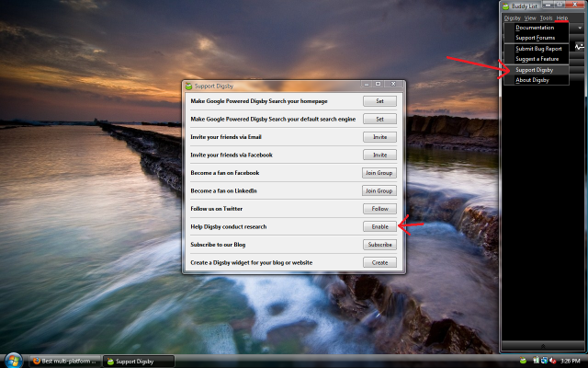Set Digsby Search as your homepage

(379, 101)
